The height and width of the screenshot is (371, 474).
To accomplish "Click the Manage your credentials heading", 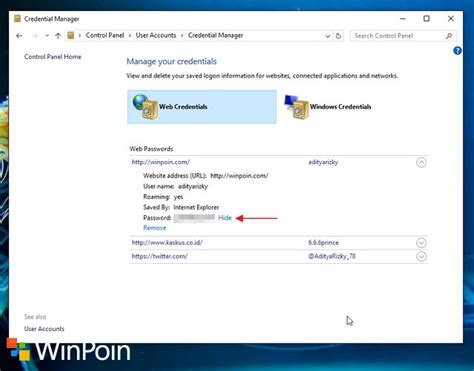I will click(x=171, y=61).
